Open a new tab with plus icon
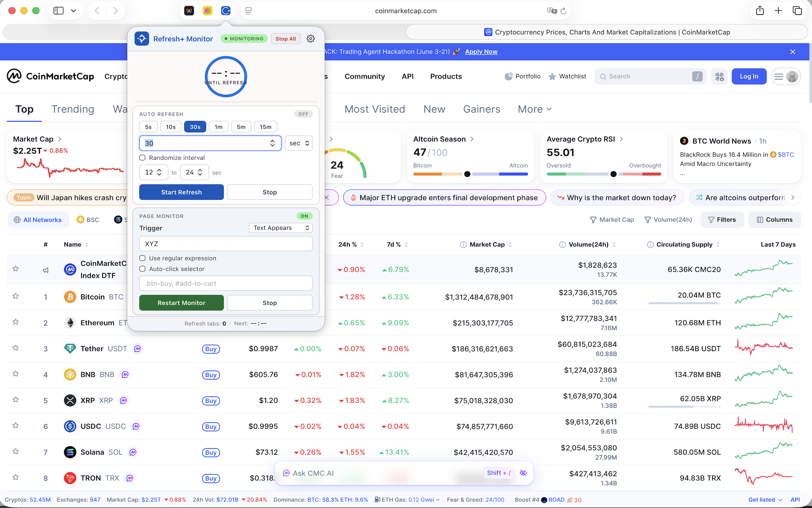 click(x=778, y=11)
